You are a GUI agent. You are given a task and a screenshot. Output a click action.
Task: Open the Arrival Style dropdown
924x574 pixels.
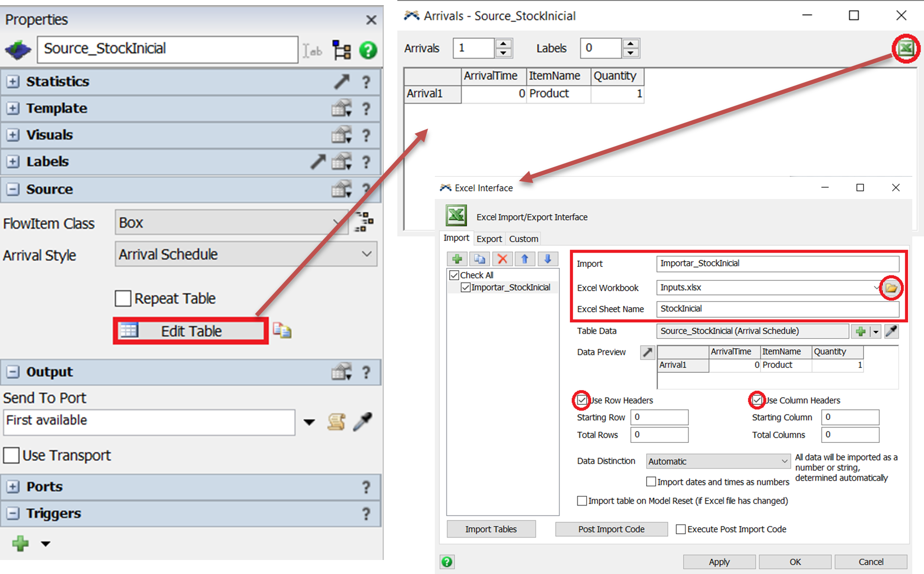[246, 254]
